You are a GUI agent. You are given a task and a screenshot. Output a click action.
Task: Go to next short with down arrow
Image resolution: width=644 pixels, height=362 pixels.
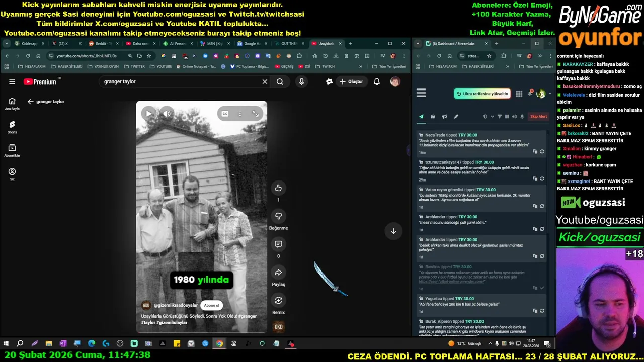click(393, 231)
